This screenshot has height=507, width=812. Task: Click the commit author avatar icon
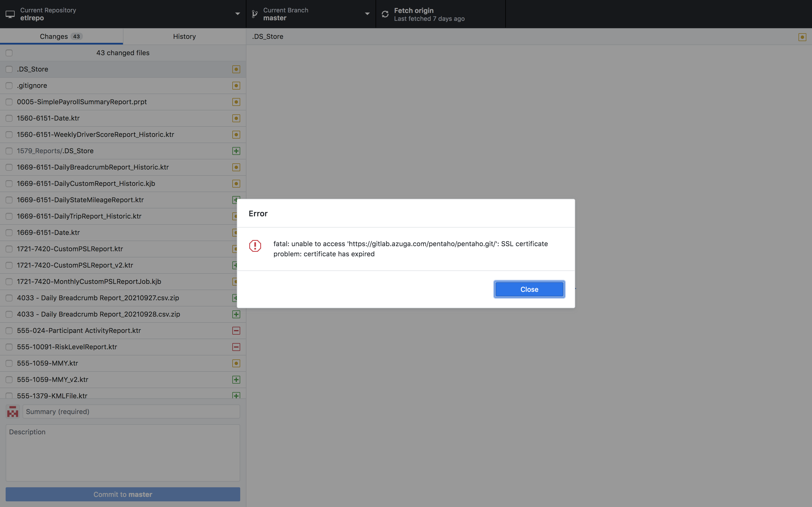point(13,412)
